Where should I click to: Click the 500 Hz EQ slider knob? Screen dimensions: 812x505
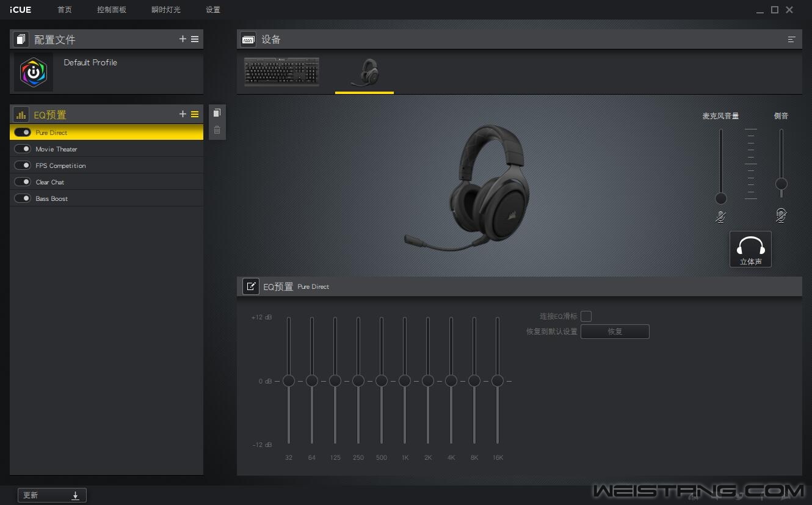tap(382, 381)
